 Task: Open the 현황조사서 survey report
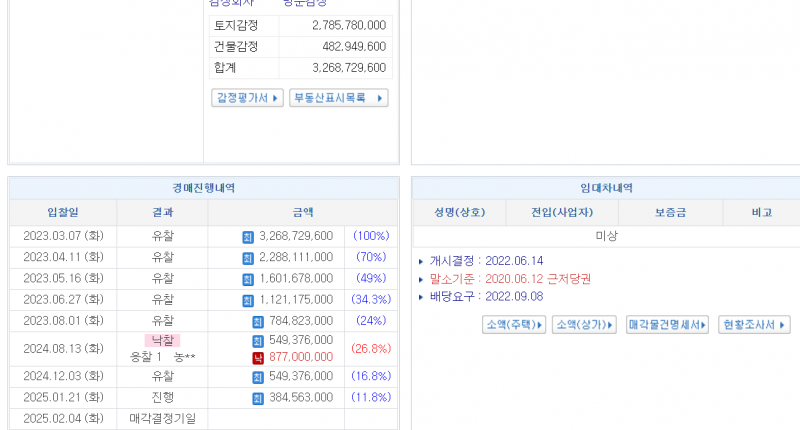point(755,325)
